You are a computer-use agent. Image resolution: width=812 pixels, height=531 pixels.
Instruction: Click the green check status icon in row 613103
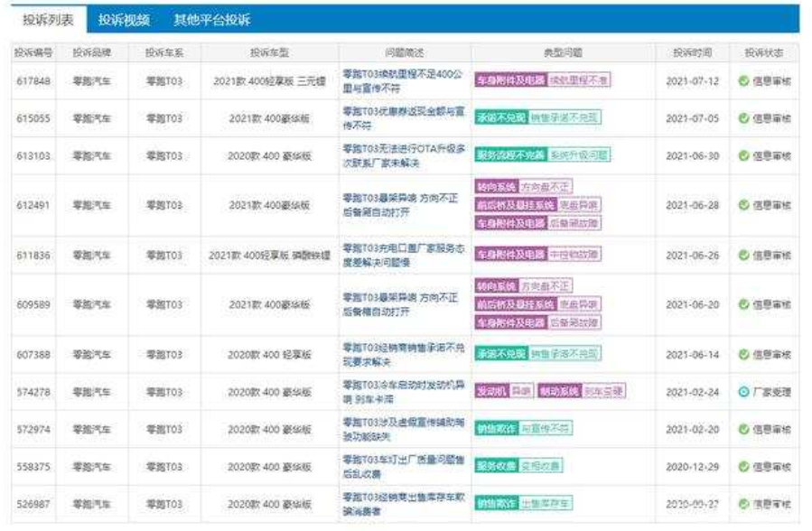tap(743, 155)
